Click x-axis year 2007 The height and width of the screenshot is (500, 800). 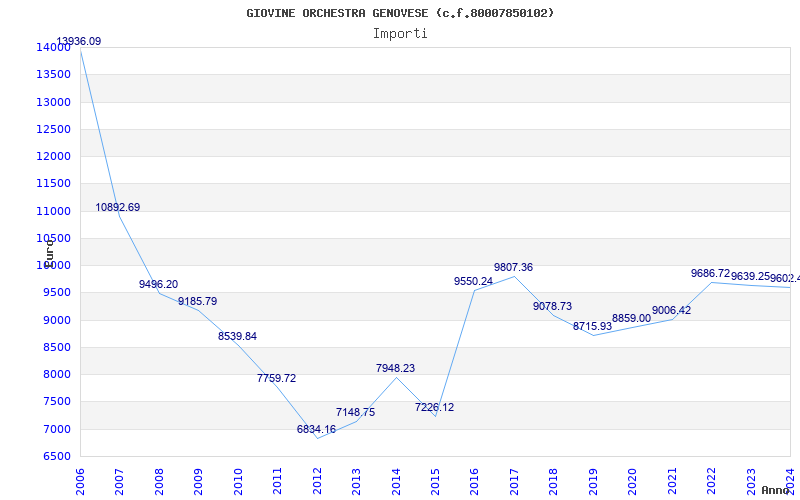119,482
